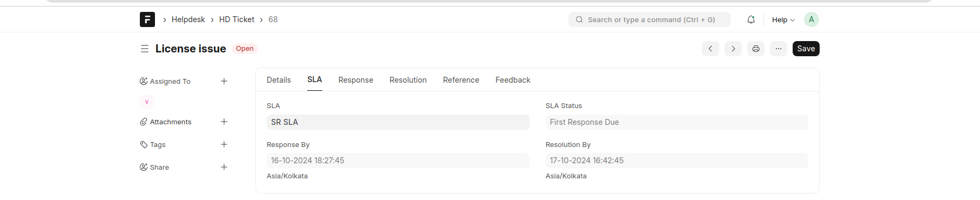This screenshot has height=200, width=980.
Task: Add a tag with plus icon
Action: (x=224, y=144)
